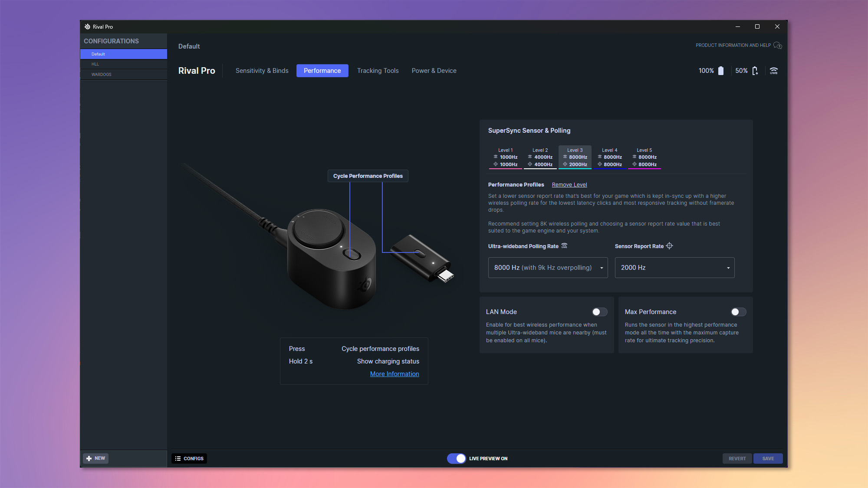Image resolution: width=868 pixels, height=488 pixels.
Task: Open product information and help chat icon
Action: click(x=778, y=46)
